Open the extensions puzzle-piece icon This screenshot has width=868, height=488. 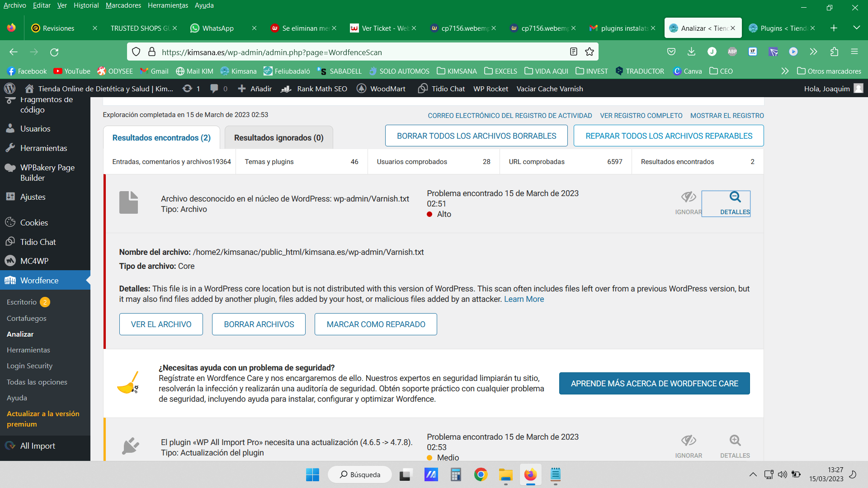834,52
